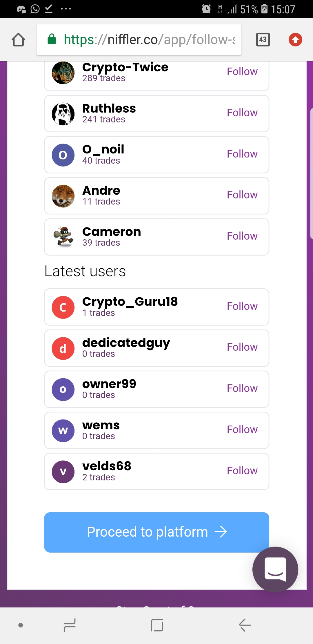Tap Cameron's cartoon avatar
The height and width of the screenshot is (644, 313).
pyautogui.click(x=63, y=237)
